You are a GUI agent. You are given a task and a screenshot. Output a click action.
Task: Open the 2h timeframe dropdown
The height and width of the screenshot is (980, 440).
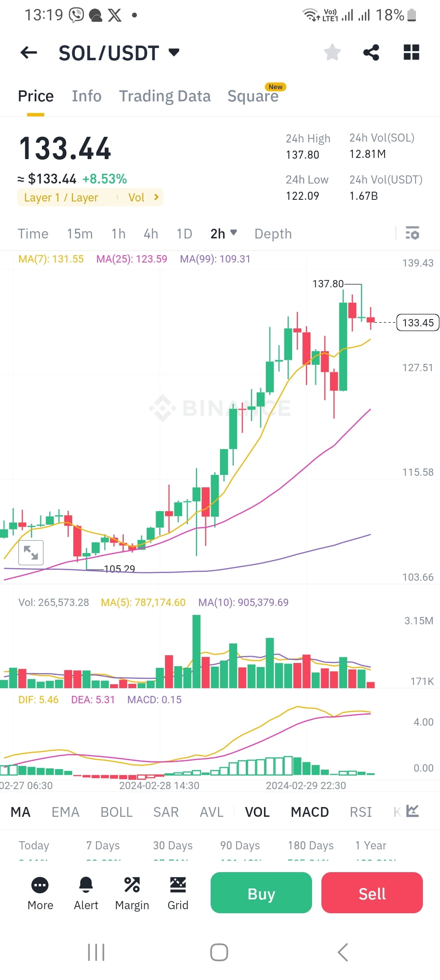point(223,234)
